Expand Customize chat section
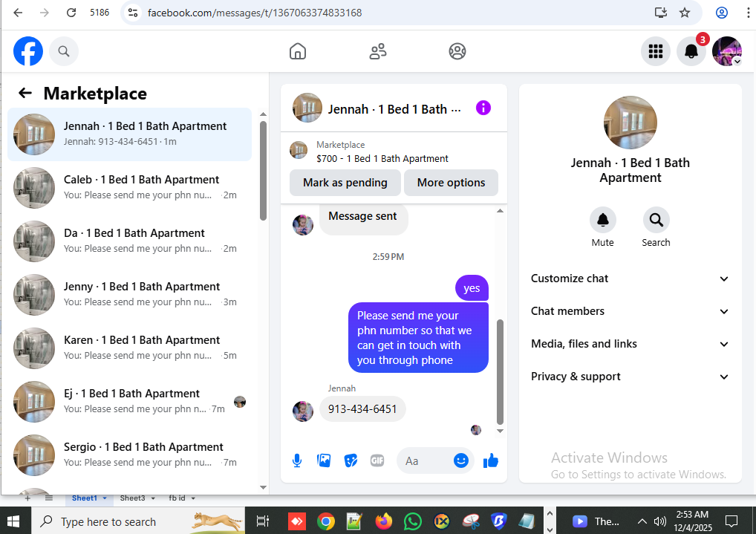 click(x=630, y=279)
